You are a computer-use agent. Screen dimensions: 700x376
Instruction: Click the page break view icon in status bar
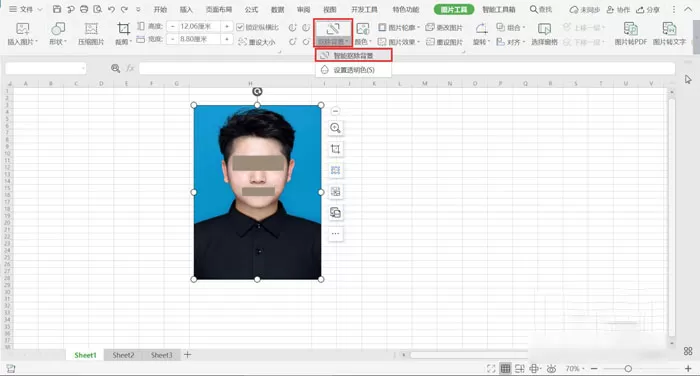(x=520, y=368)
